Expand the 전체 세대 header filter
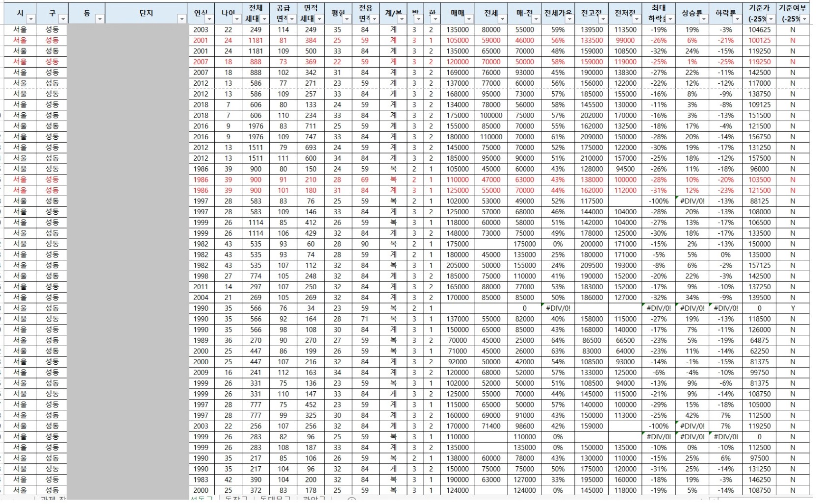 point(264,19)
